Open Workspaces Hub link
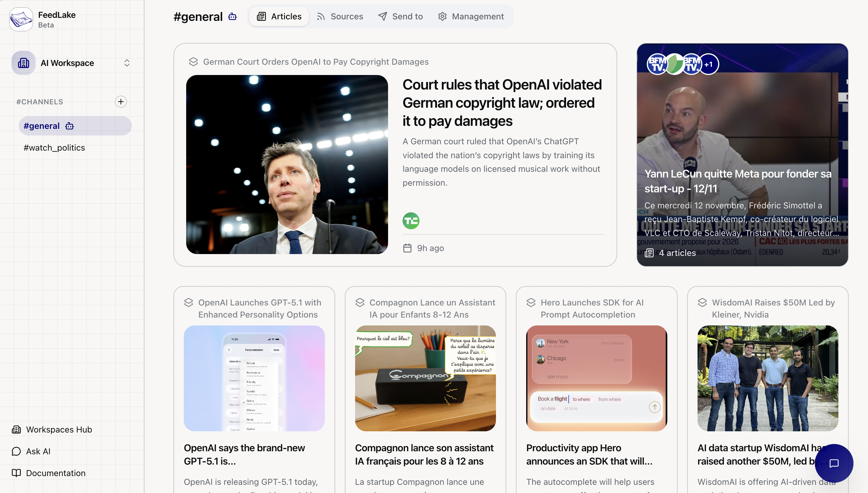Screen dimensions: 868x493 (x=52, y=429)
